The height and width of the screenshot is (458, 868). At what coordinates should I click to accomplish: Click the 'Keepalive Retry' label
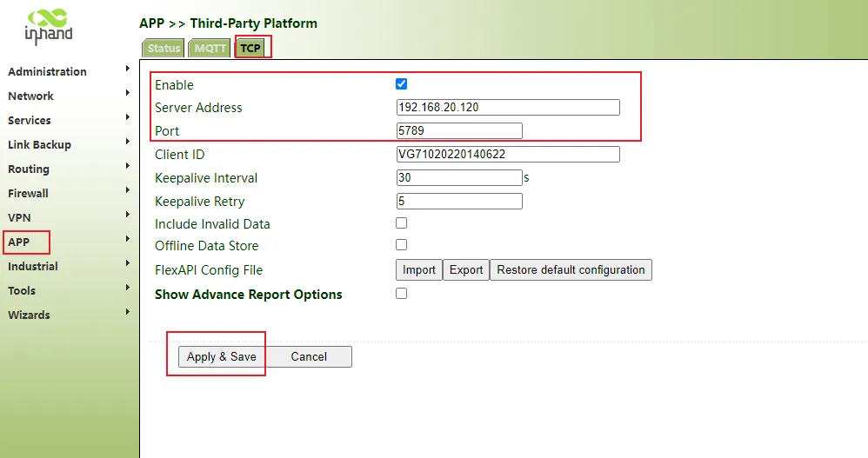[x=200, y=202]
